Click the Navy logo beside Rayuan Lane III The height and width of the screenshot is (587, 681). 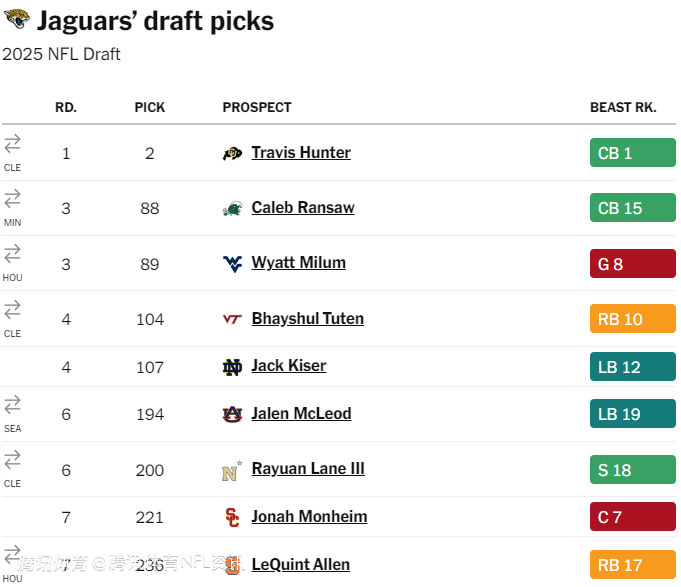click(232, 470)
